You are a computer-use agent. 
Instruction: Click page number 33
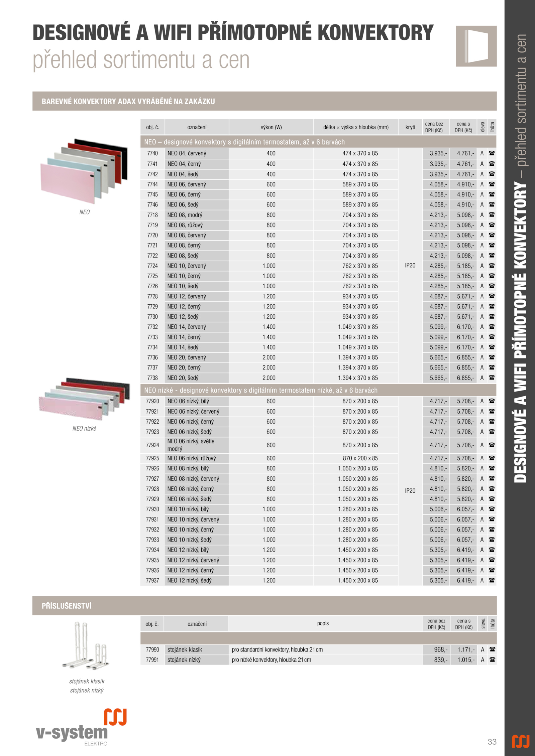(492, 742)
